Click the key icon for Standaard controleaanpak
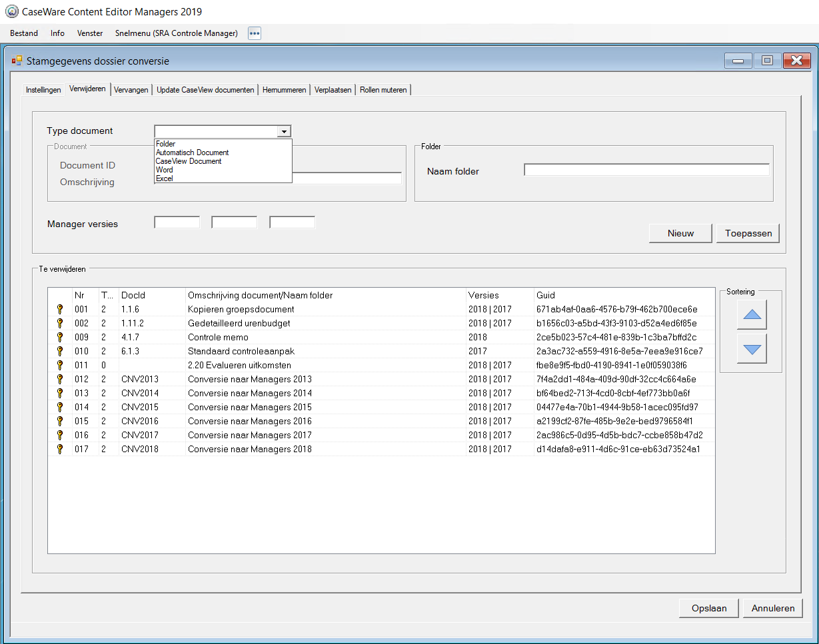The image size is (819, 644). coord(59,351)
